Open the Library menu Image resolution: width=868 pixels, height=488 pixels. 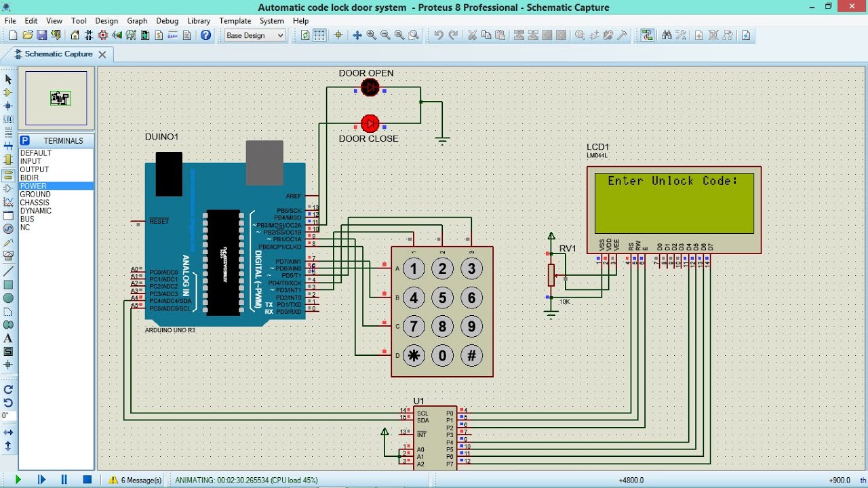pos(199,21)
